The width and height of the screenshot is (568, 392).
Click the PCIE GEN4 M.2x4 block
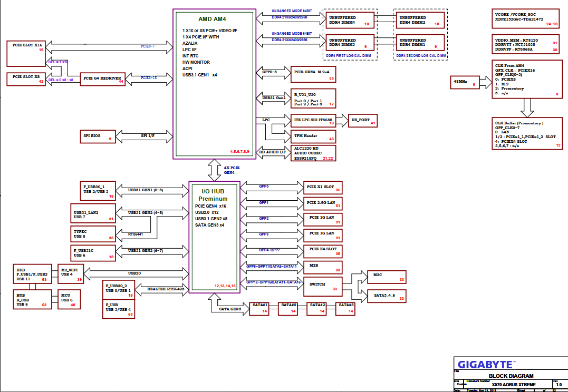313,75
